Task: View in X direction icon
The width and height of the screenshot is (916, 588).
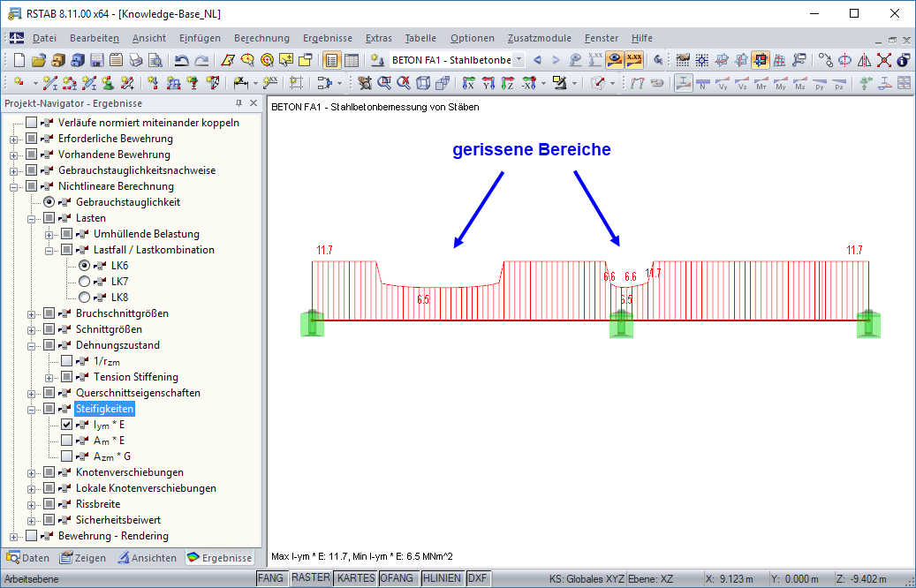Action: click(468, 84)
